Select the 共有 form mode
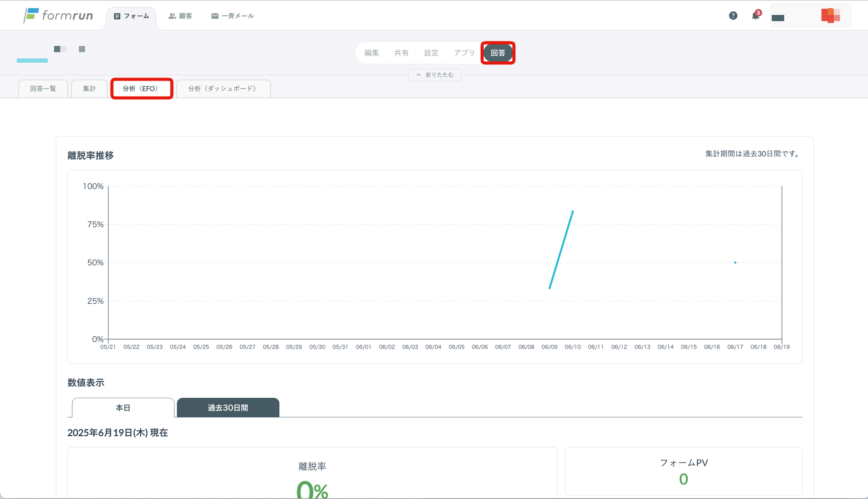The image size is (868, 499). [x=401, y=53]
